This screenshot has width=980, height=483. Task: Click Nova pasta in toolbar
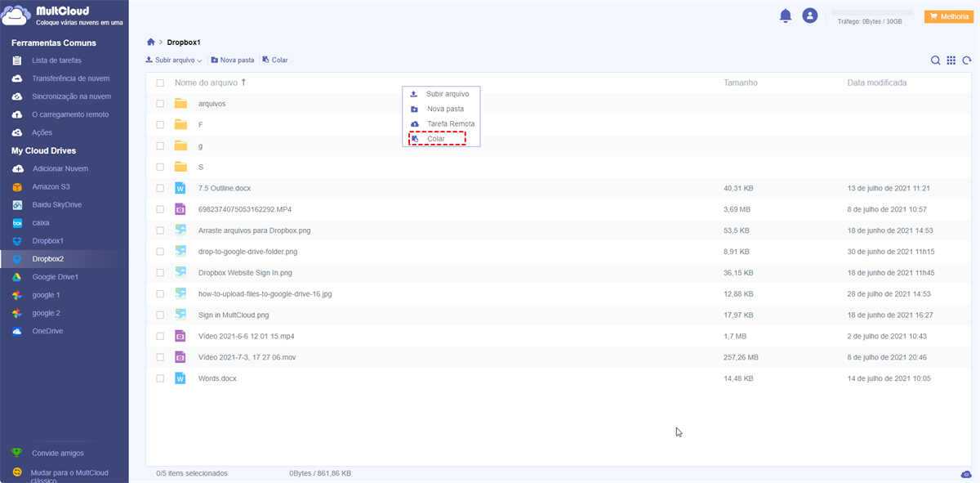click(x=232, y=60)
